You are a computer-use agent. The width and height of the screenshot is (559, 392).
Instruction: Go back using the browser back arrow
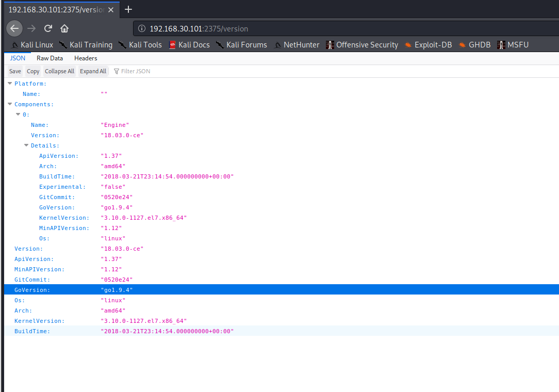click(x=14, y=28)
